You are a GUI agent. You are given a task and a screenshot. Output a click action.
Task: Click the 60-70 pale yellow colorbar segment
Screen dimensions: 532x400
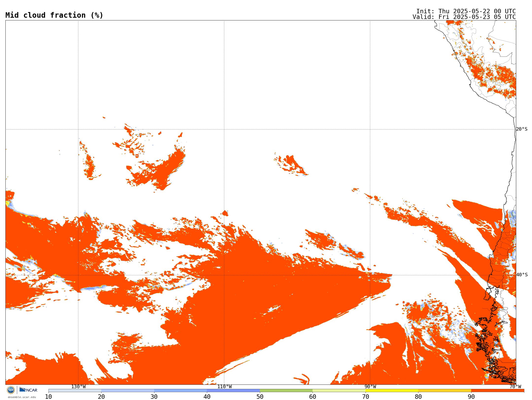339,391
